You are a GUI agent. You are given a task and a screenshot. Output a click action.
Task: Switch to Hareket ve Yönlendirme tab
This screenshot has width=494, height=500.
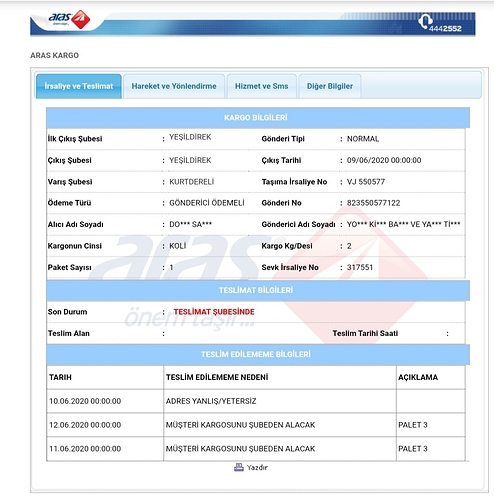click(x=174, y=86)
